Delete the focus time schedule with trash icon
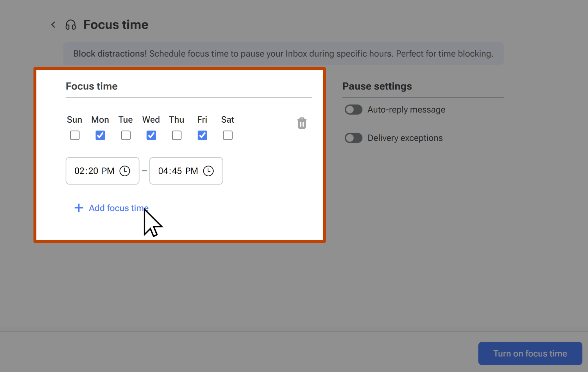The width and height of the screenshot is (588, 372). pos(302,123)
